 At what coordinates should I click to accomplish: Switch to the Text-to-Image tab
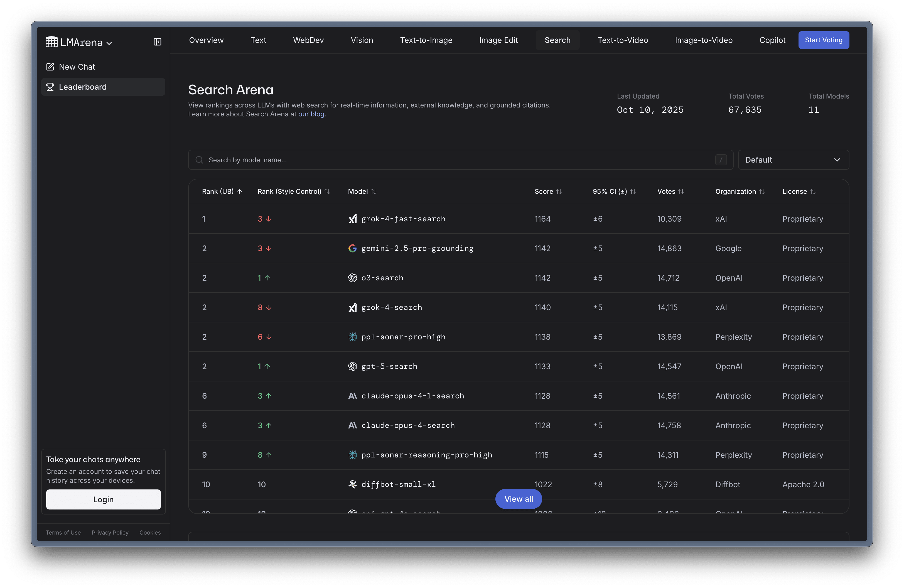(x=426, y=40)
